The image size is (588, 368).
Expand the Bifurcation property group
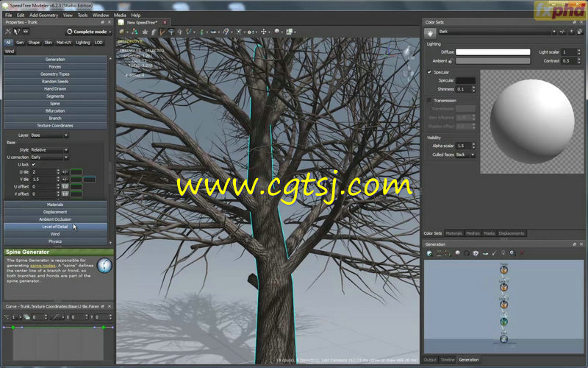[55, 111]
